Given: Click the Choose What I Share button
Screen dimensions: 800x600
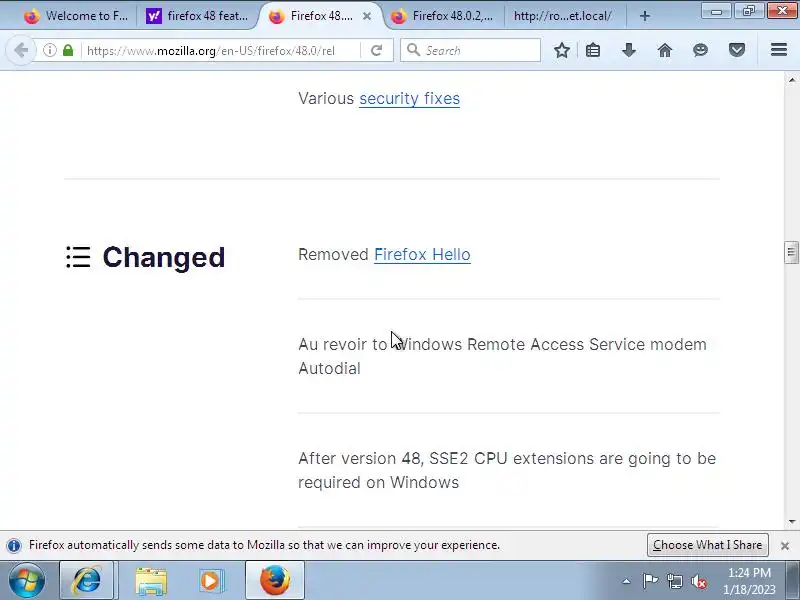Looking at the screenshot, I should pyautogui.click(x=708, y=545).
